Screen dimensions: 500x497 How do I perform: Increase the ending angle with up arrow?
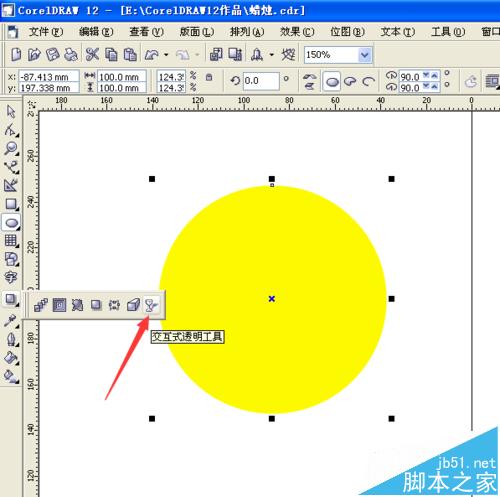434,87
